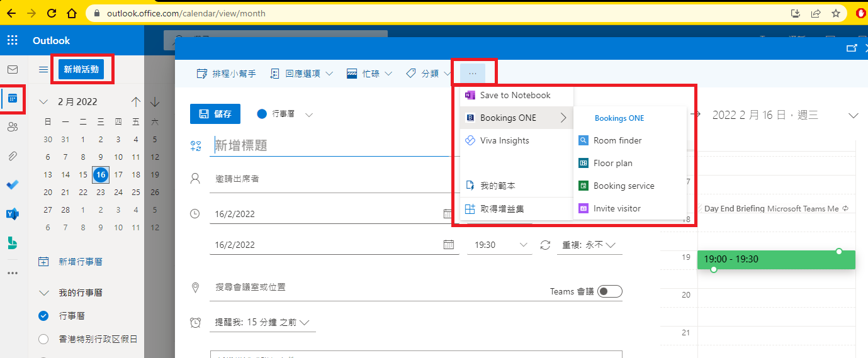Expand the 忙碌 status dropdown

pyautogui.click(x=369, y=74)
